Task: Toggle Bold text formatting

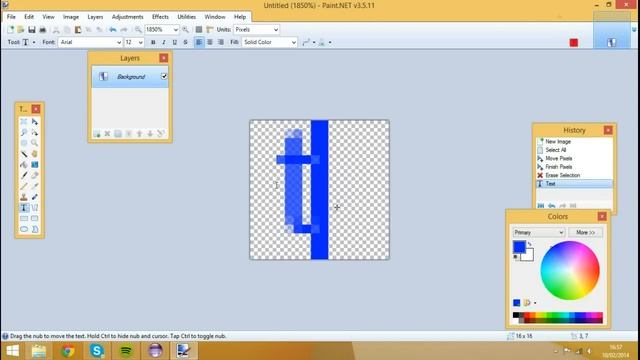Action: click(153, 42)
